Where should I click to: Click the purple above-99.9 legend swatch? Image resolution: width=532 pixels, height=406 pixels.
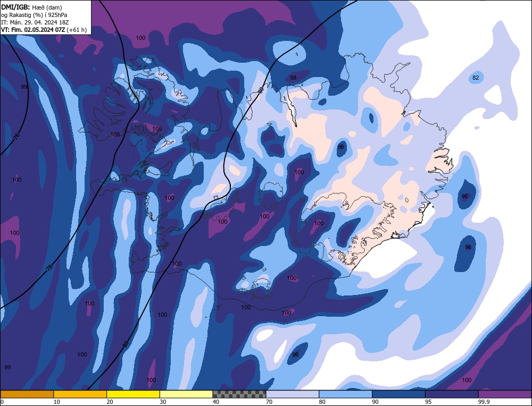point(505,394)
